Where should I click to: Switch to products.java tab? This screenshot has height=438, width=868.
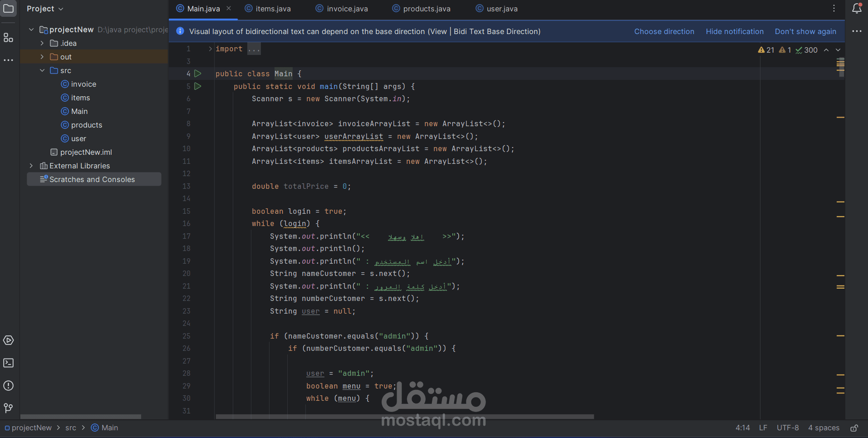pos(421,9)
